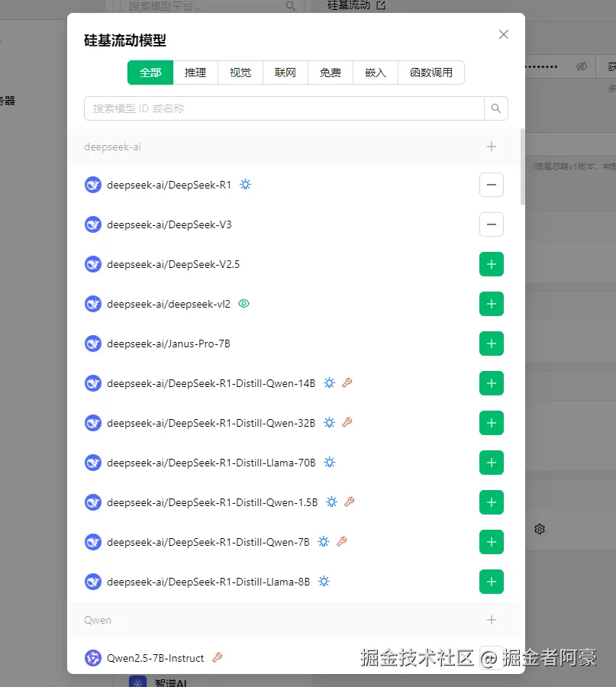Click the DeepSeek logo beside DeepSeek-V3
Image resolution: width=616 pixels, height=687 pixels.
93,224
